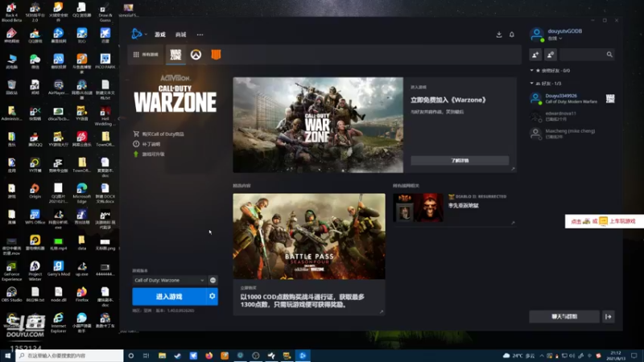
Task: Click the add friend icon
Action: click(535, 55)
